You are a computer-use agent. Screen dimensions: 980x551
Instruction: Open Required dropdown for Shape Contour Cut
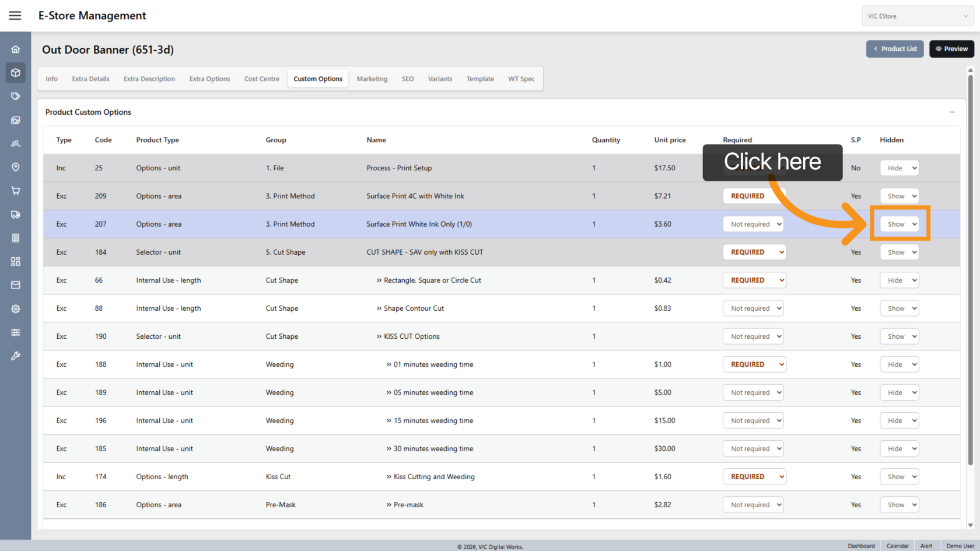pyautogui.click(x=753, y=308)
